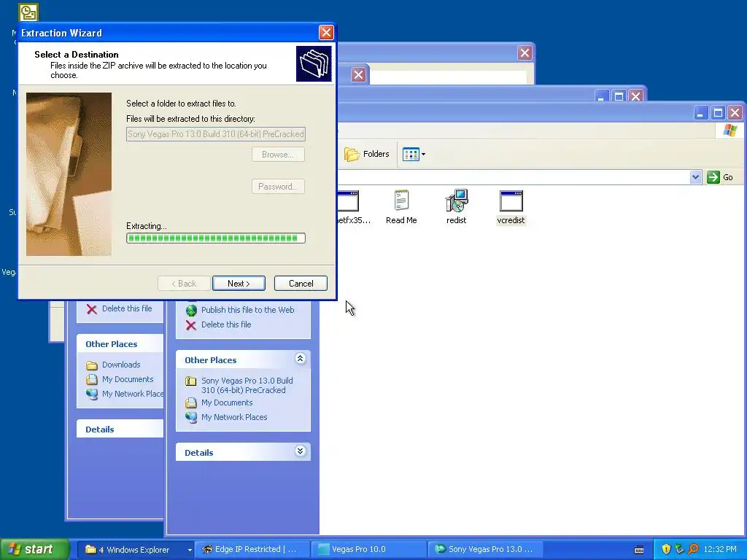Select the redist installer icon
This screenshot has height=560, width=747.
pos(457,207)
